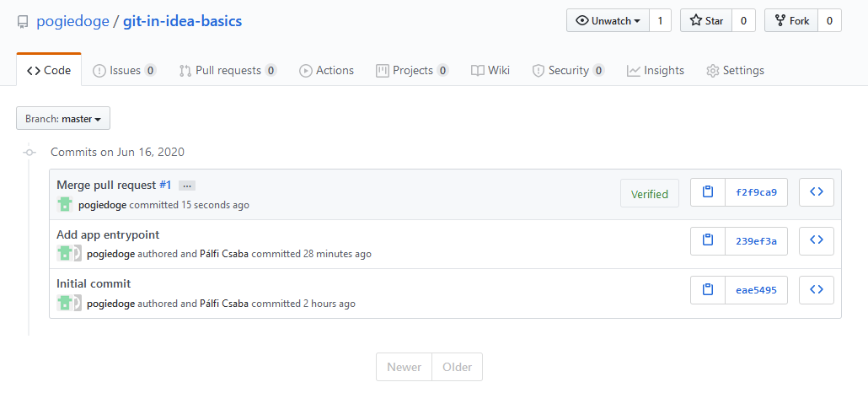
Task: Open the Projects tab
Action: (412, 70)
